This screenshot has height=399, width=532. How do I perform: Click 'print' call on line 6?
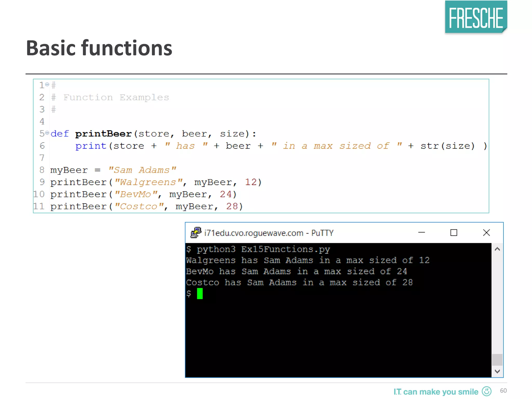tap(91, 146)
